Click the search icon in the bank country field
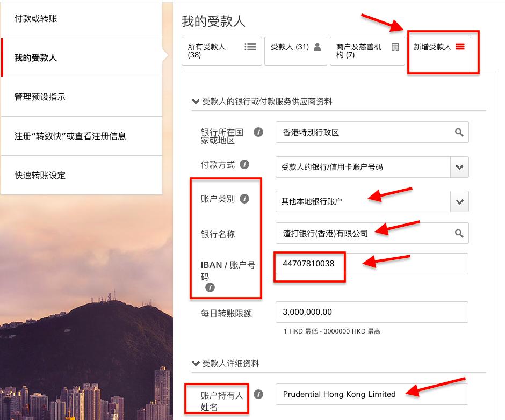The image size is (505, 420). [x=459, y=132]
